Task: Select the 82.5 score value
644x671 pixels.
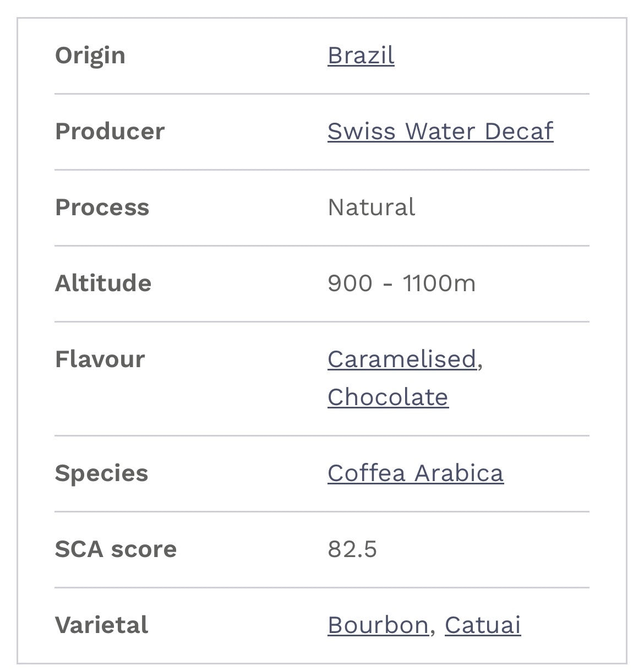Action: click(352, 549)
